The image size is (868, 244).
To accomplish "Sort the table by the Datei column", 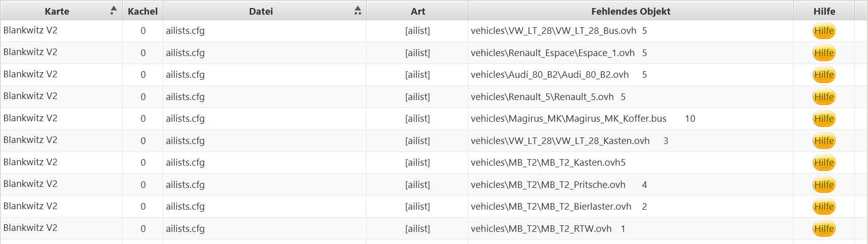I will point(261,11).
